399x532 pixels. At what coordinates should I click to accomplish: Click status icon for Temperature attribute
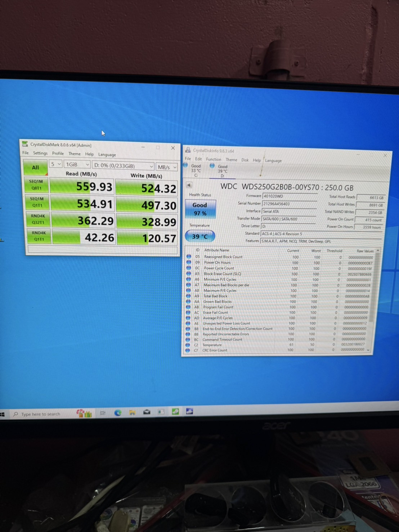point(187,345)
